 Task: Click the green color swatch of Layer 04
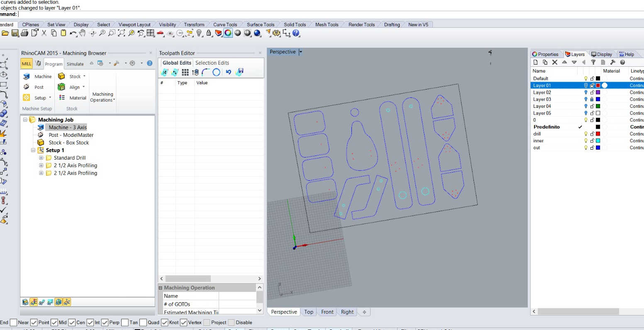coord(598,106)
